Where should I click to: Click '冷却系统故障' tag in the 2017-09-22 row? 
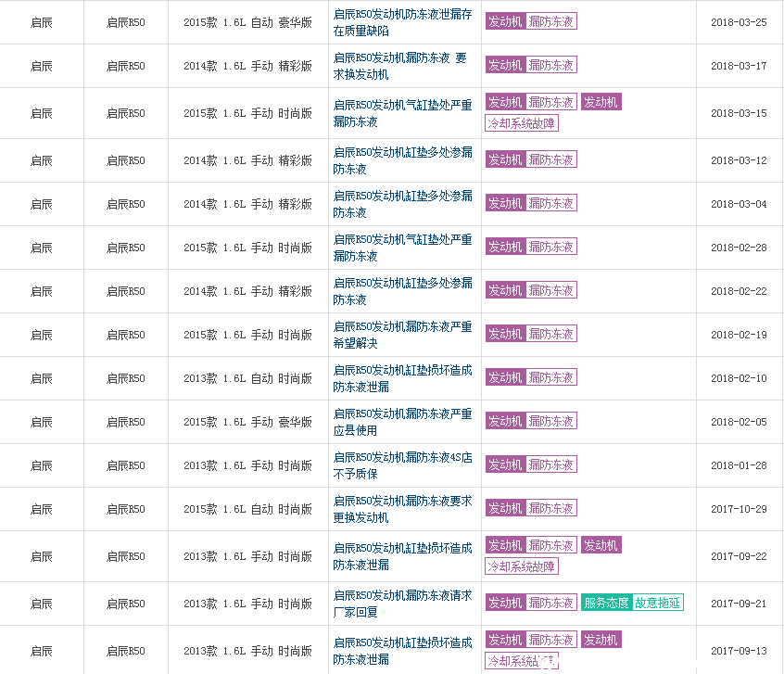coord(522,566)
